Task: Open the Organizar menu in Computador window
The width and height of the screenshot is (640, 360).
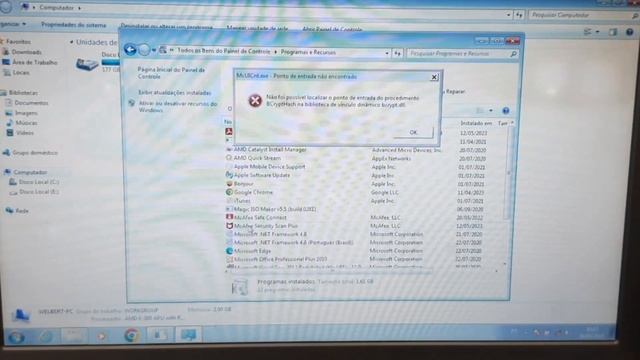Action: [12, 24]
